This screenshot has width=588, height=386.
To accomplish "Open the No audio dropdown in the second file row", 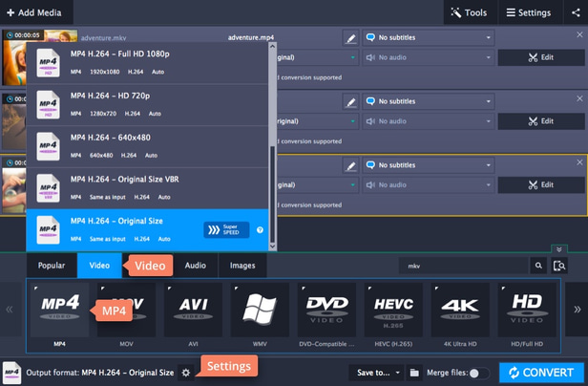I will (x=429, y=121).
